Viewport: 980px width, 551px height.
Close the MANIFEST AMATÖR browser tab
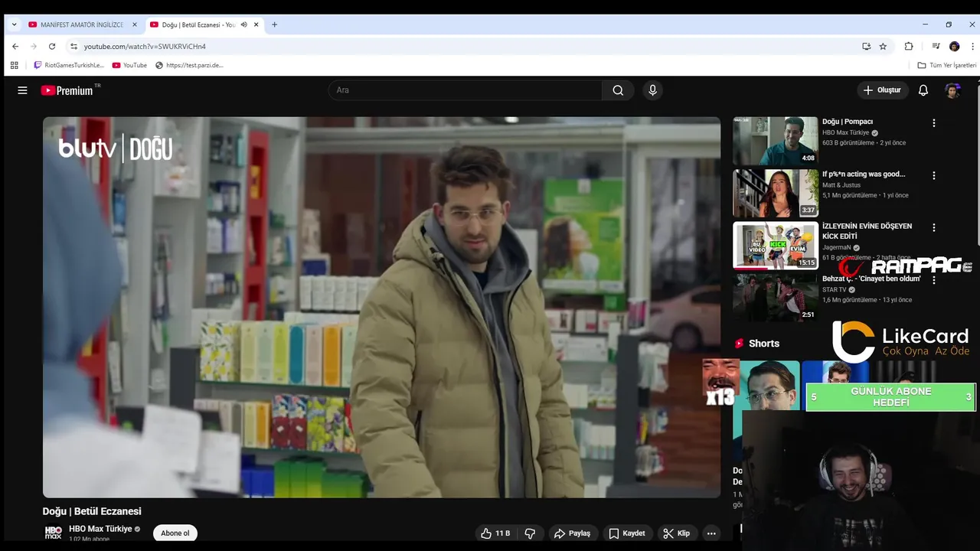pyautogui.click(x=135, y=24)
